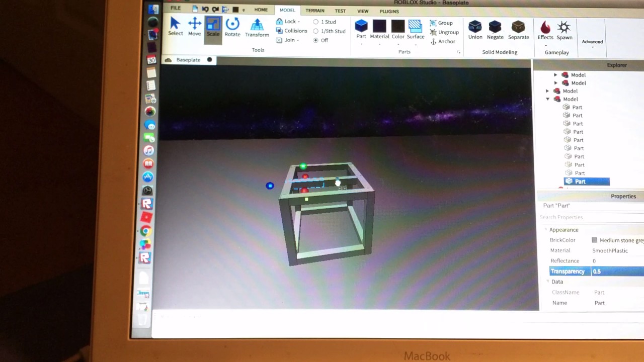This screenshot has width=644, height=362.
Task: Choose the Transform tool
Action: point(257,28)
